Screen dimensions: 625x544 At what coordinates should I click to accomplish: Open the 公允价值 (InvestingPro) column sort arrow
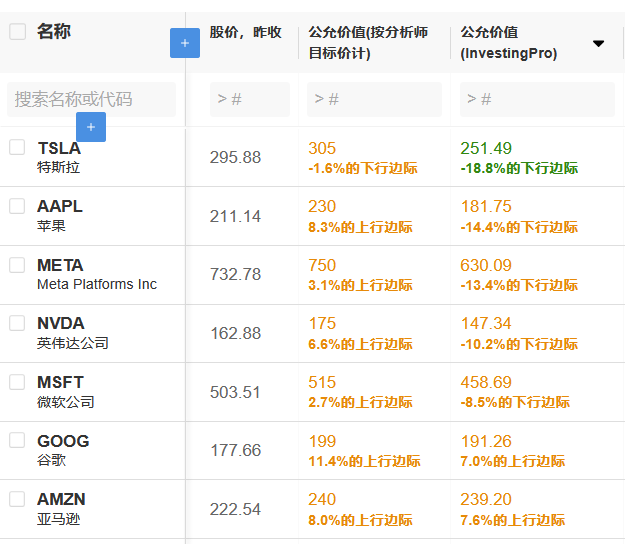click(598, 43)
